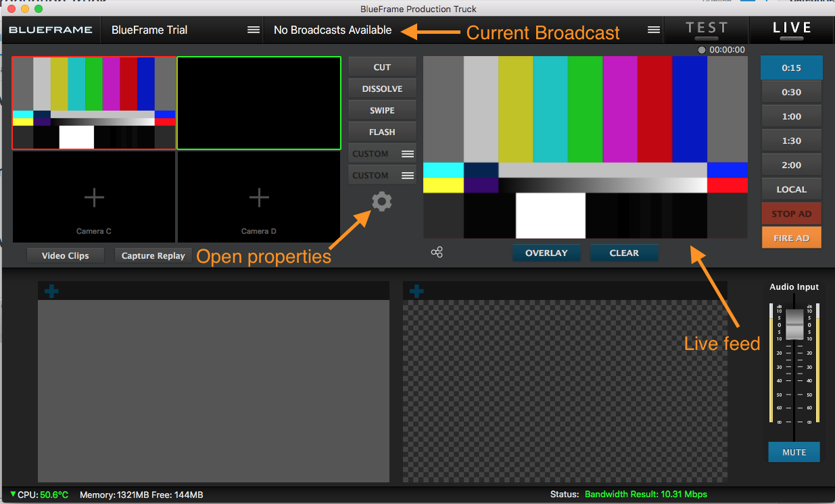Open BlueFrame Trial menu
This screenshot has width=835, height=504.
coord(254,30)
